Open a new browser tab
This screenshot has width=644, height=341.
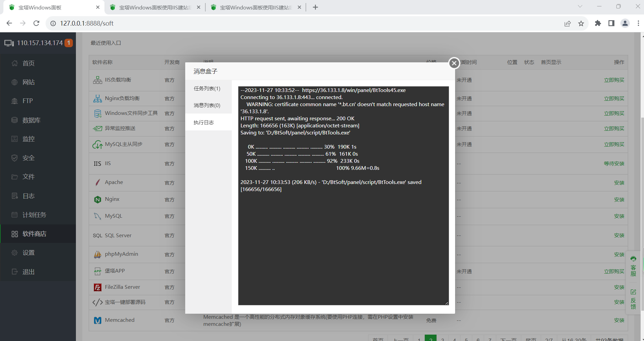(315, 7)
